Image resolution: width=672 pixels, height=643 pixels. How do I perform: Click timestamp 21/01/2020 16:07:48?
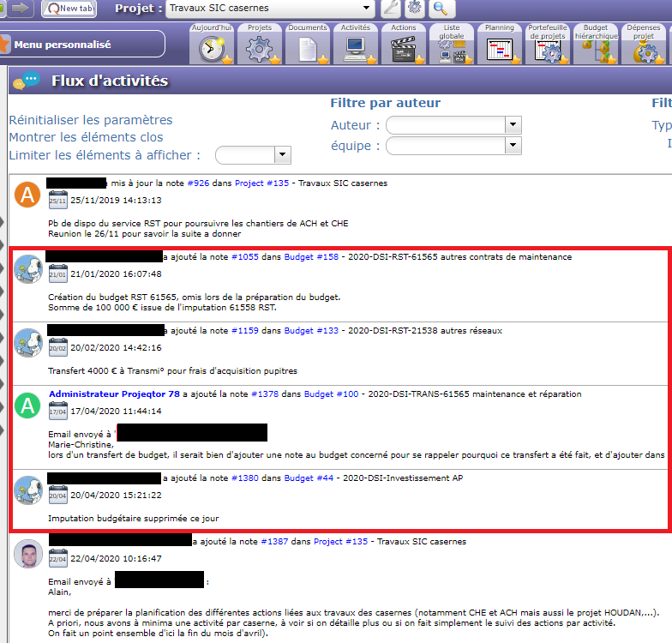pyautogui.click(x=117, y=274)
